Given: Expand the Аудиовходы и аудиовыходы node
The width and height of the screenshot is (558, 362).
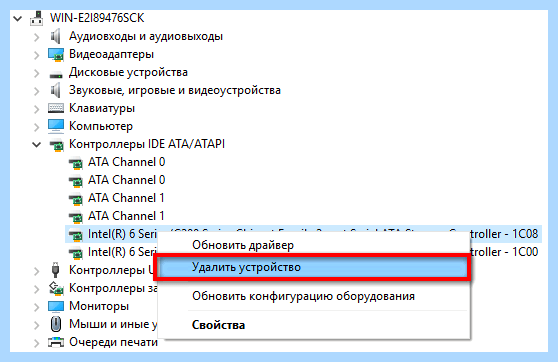Looking at the screenshot, I should click(37, 37).
